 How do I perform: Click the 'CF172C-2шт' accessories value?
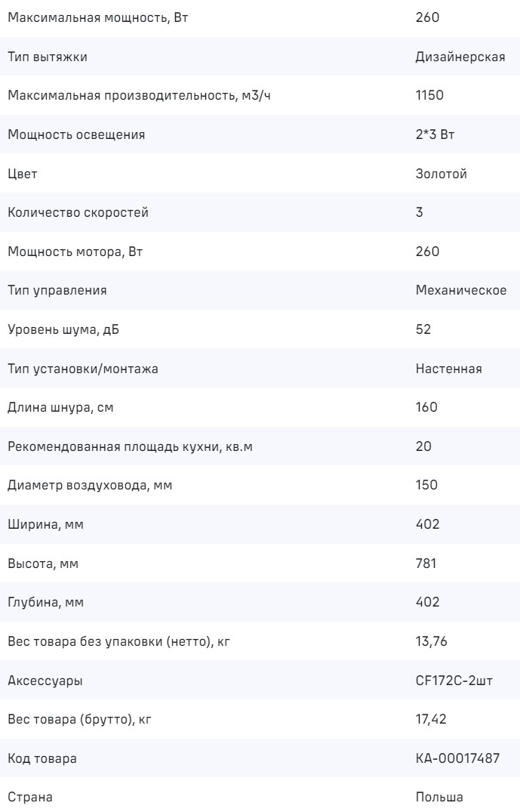pos(454,681)
